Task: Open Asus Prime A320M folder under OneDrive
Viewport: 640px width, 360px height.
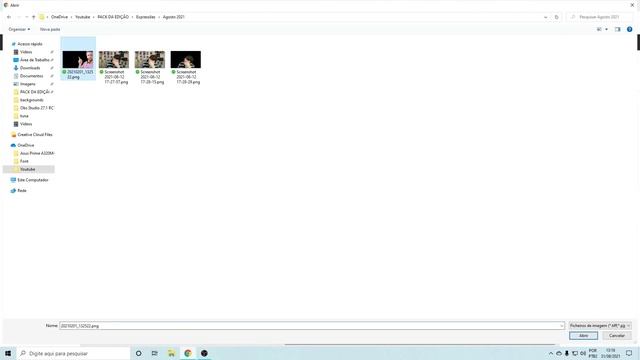Action: (x=37, y=153)
